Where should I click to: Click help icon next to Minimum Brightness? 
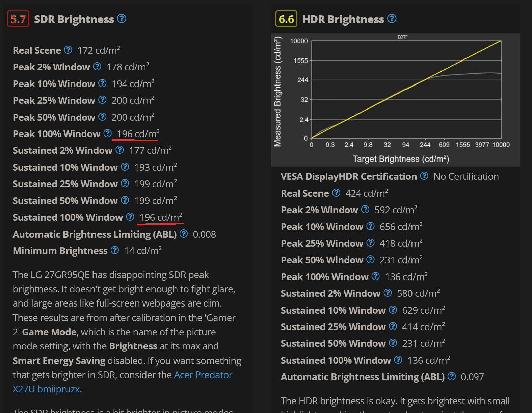115,250
